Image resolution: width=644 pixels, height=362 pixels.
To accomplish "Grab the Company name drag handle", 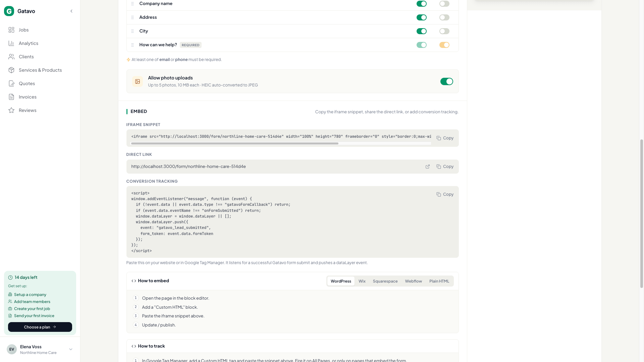I will click(132, 4).
